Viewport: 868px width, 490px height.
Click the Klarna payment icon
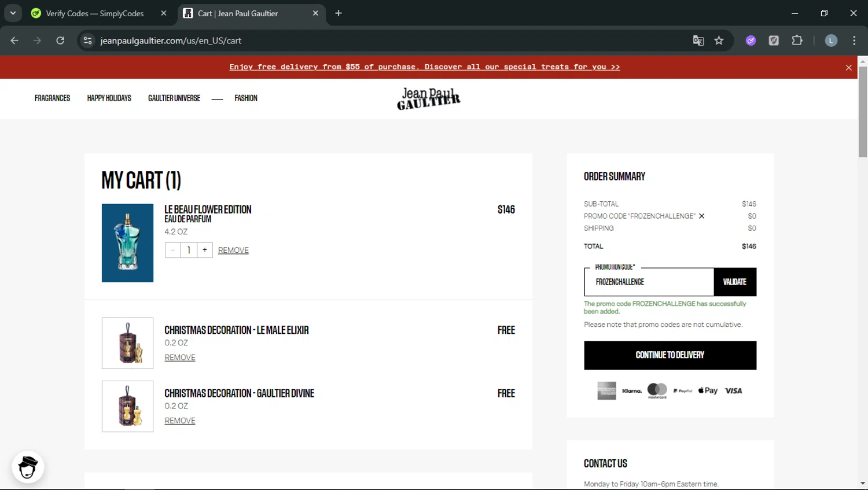tap(632, 391)
